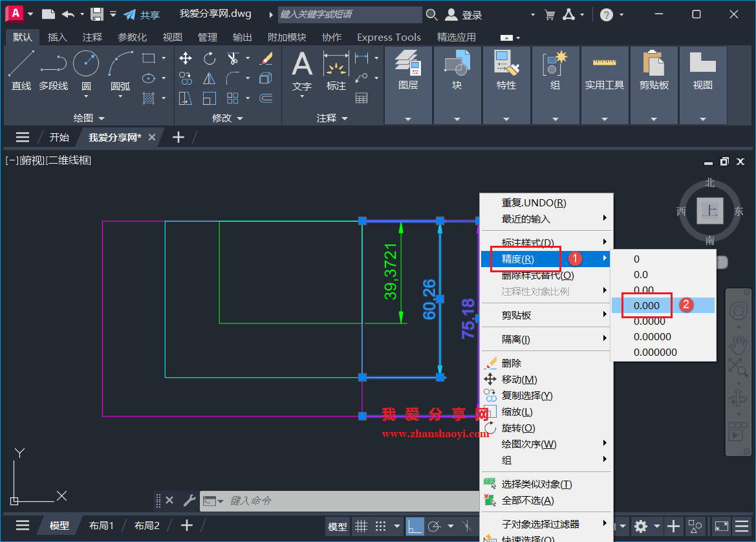756x542 pixels.
Task: Switch to the Insert (插入) ribbon tab
Action: 58,37
